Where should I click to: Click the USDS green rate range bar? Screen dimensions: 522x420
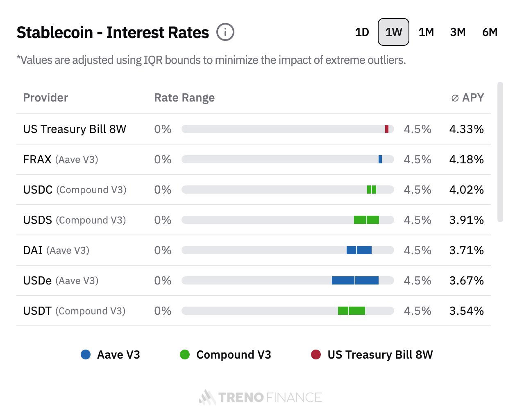coord(366,220)
